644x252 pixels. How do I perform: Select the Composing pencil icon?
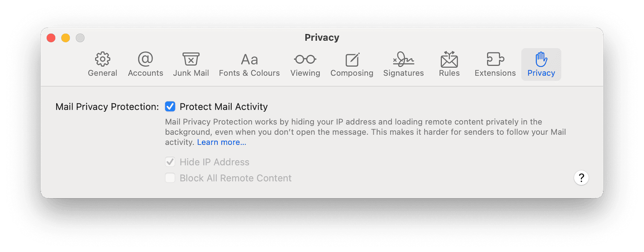click(x=352, y=60)
